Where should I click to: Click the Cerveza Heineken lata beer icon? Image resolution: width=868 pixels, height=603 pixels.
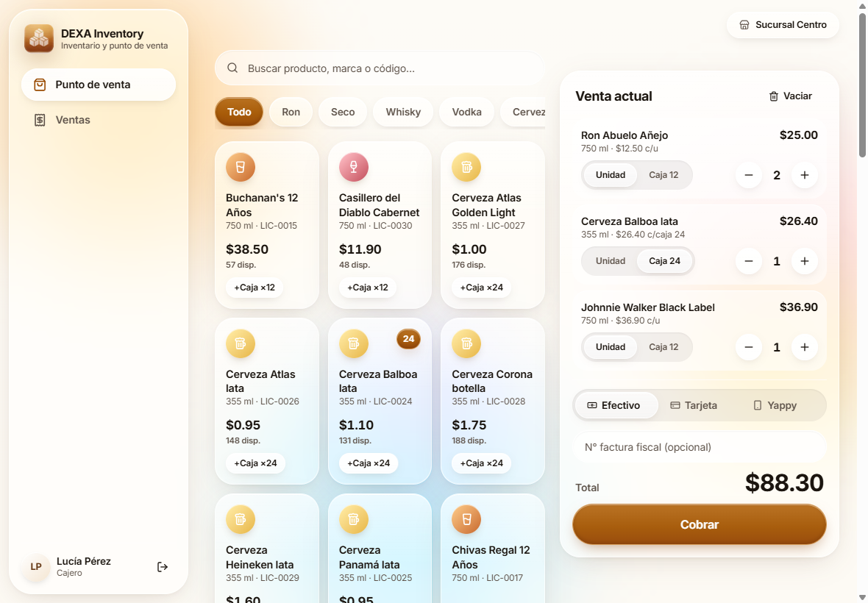pos(241,519)
